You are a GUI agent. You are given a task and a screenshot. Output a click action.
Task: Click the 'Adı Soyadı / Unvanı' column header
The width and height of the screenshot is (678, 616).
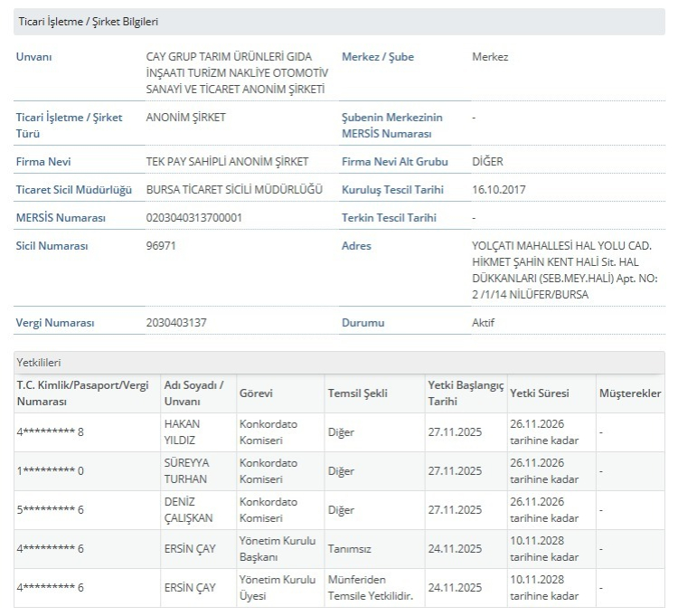click(193, 393)
